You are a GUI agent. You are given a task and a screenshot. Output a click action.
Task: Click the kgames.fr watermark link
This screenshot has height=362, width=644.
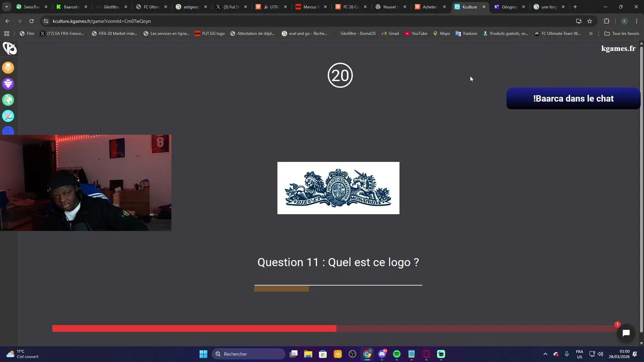click(x=618, y=48)
